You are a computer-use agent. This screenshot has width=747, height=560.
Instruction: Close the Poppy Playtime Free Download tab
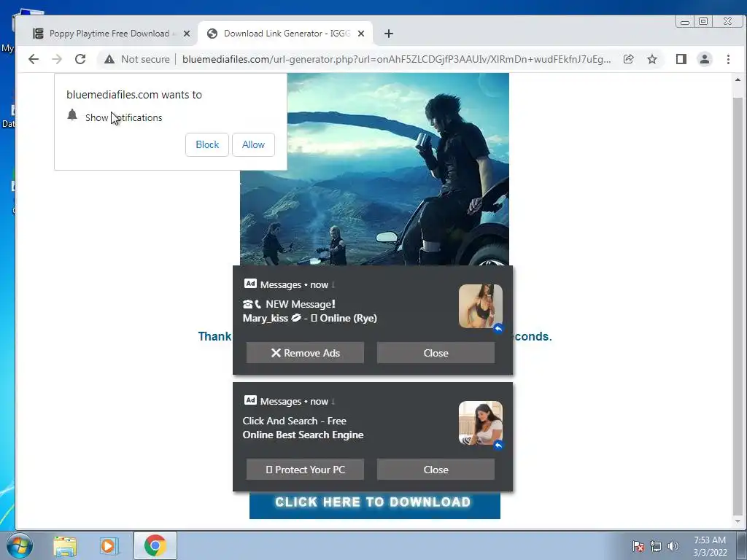tap(187, 34)
